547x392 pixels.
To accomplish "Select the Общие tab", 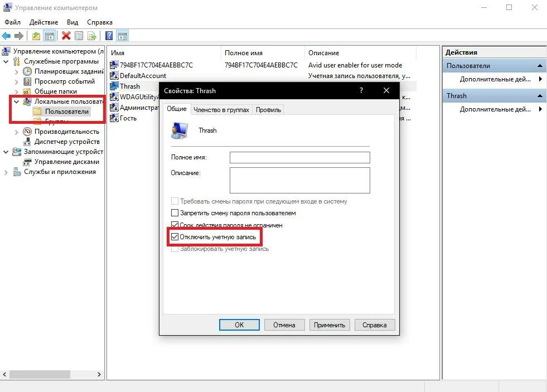I will [177, 109].
